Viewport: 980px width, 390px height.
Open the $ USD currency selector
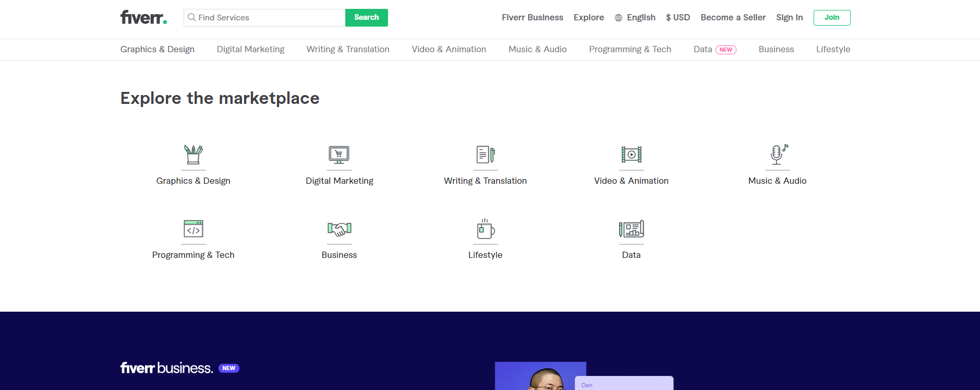[x=678, y=18]
